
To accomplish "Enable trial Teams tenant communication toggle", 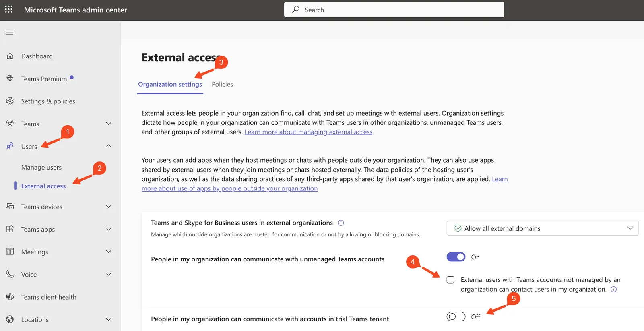I will tap(456, 317).
